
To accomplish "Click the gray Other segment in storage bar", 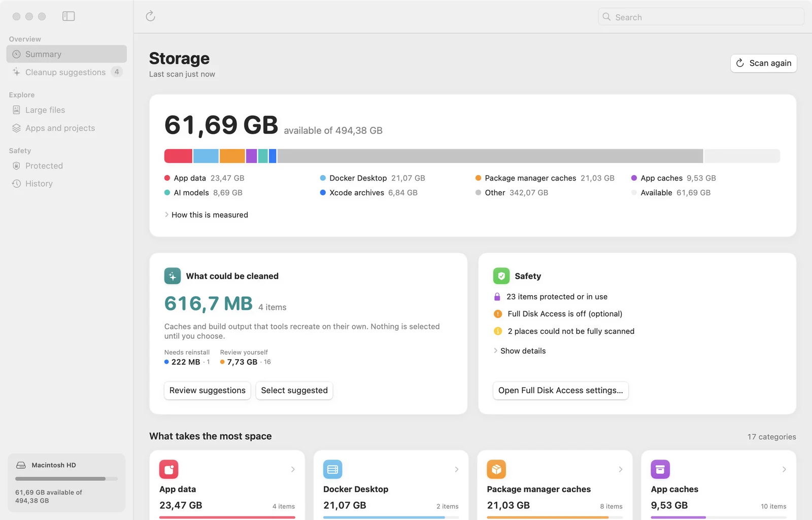I will [x=490, y=156].
